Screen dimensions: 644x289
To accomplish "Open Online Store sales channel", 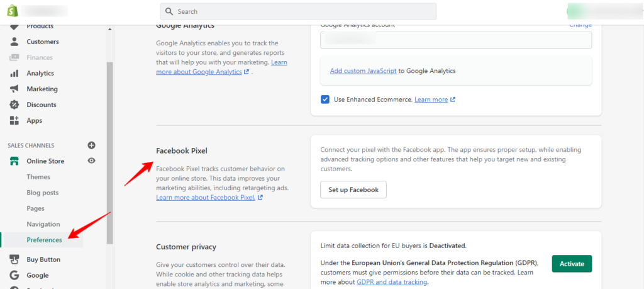I will pyautogui.click(x=45, y=161).
